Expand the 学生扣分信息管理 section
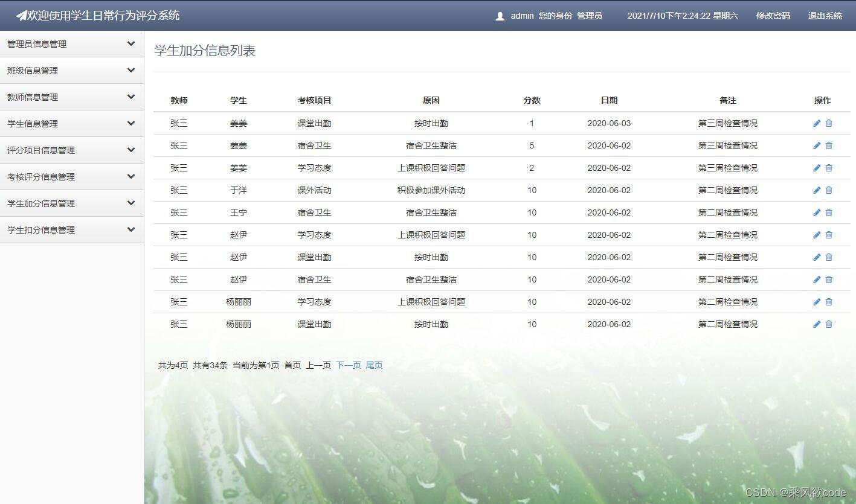856x504 pixels. click(x=72, y=229)
